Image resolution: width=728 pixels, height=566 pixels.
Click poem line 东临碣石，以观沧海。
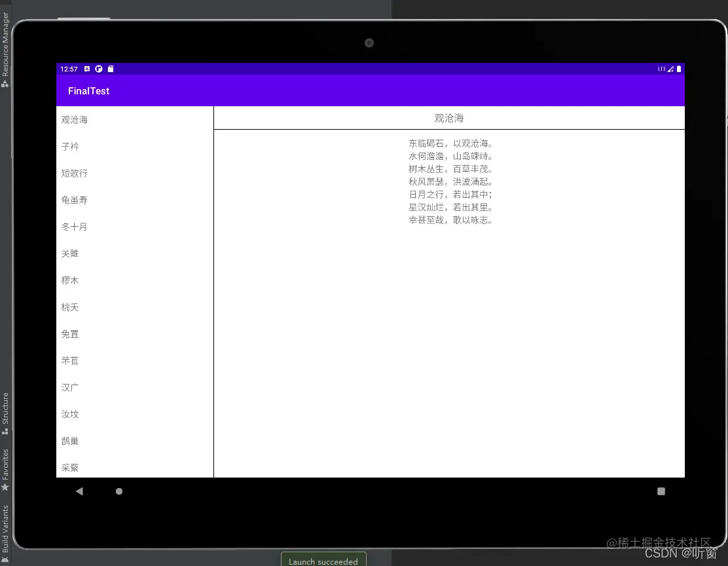450,143
